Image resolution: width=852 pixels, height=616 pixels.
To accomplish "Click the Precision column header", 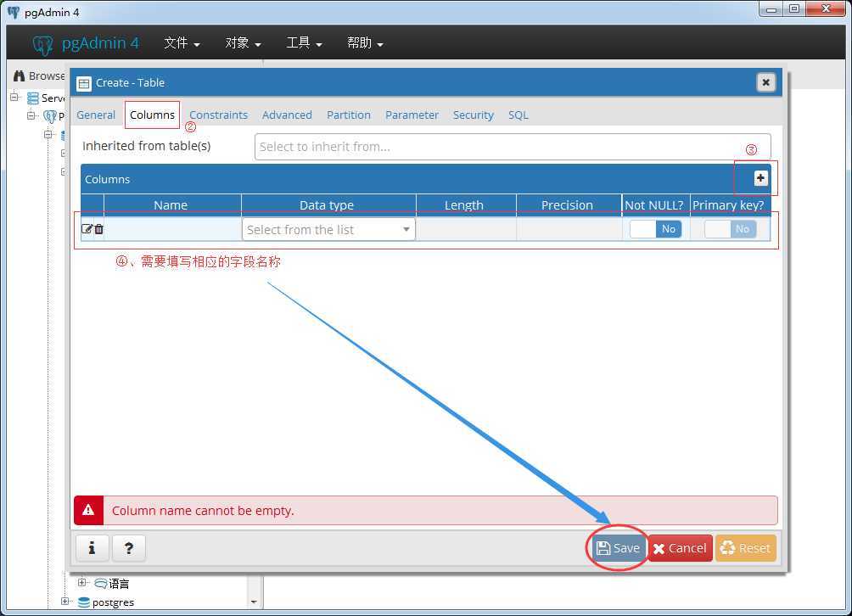I will [x=567, y=204].
